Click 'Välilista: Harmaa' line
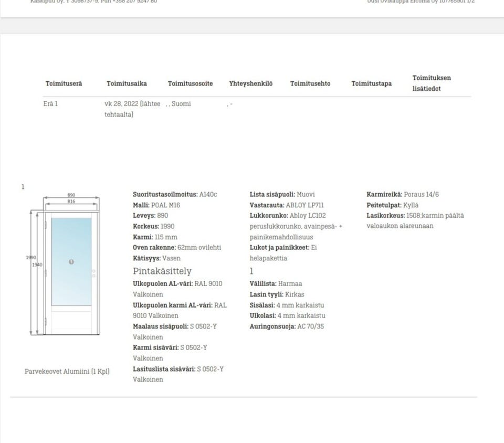 click(x=276, y=283)
